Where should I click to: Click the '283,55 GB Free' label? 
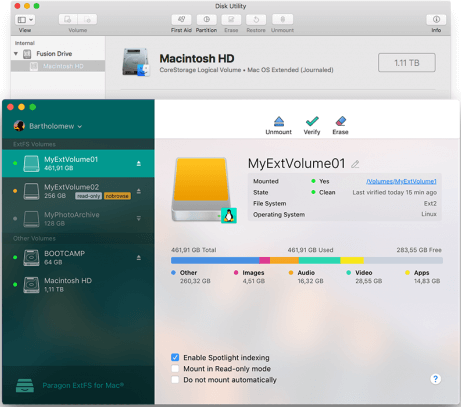(x=419, y=250)
